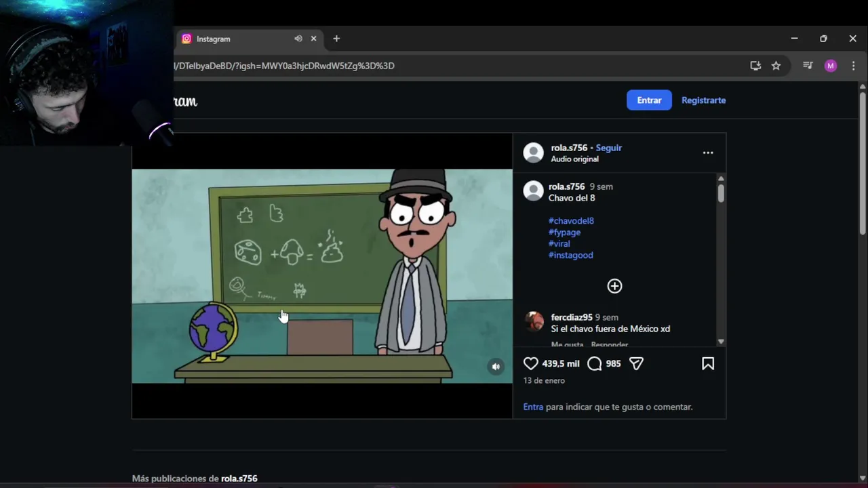Open Chrome three-dot menu
Screen dimensions: 868x488
(x=853, y=66)
